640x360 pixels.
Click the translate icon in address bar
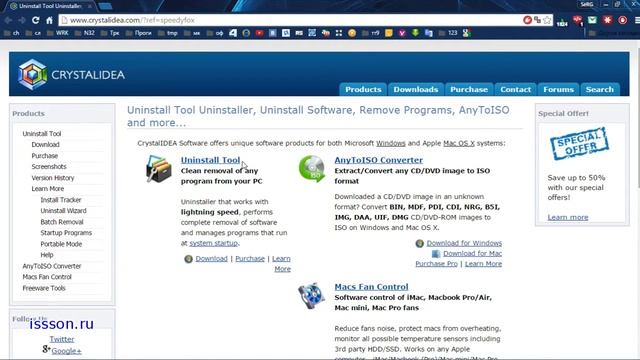pos(538,20)
